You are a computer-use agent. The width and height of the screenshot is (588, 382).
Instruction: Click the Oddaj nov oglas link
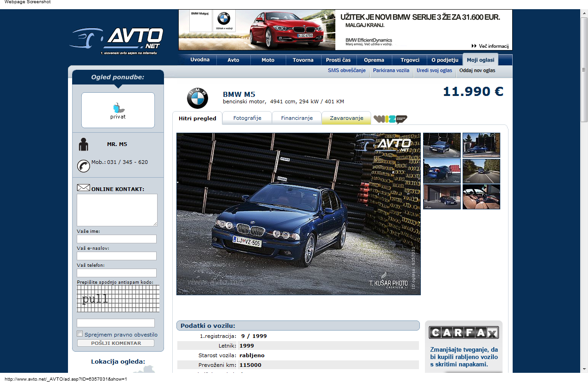click(477, 71)
